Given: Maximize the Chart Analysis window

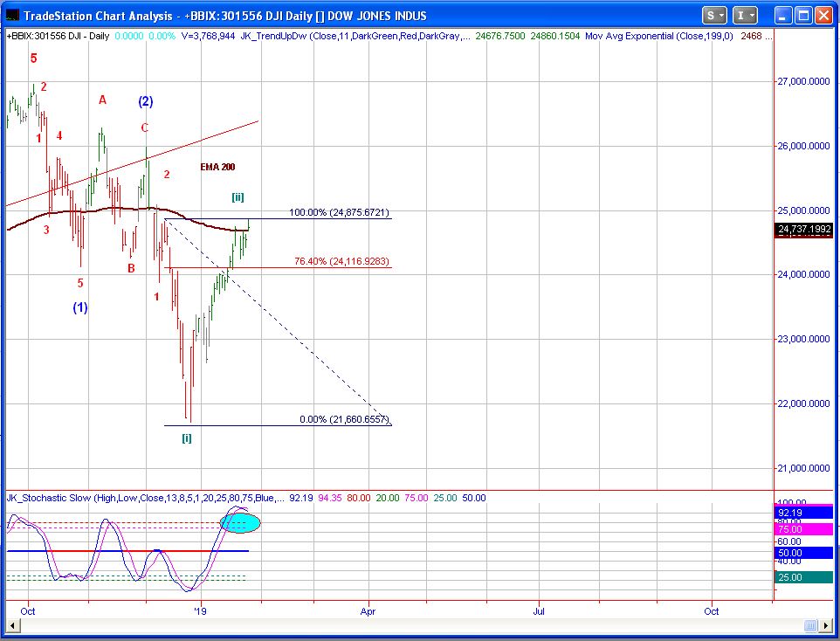Looking at the screenshot, I should tap(803, 16).
